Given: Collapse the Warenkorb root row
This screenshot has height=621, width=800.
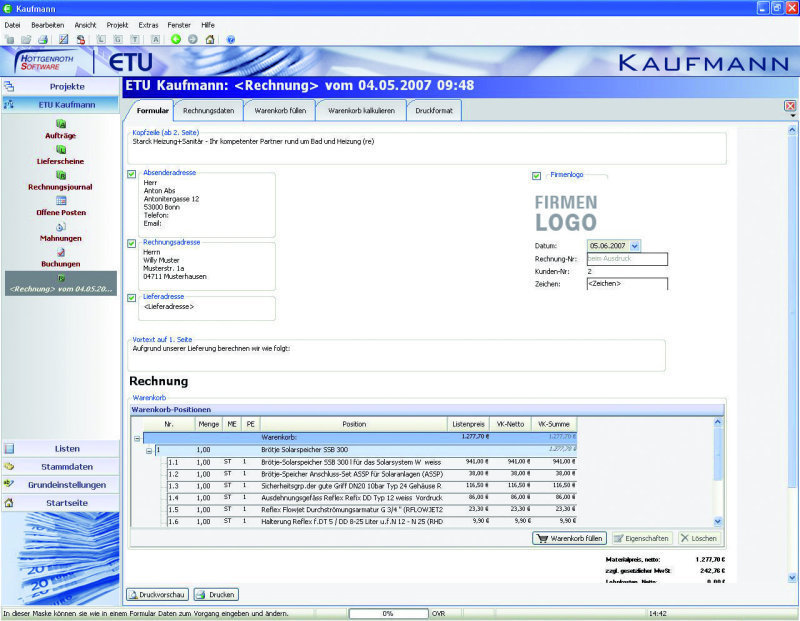Looking at the screenshot, I should click(x=137, y=438).
